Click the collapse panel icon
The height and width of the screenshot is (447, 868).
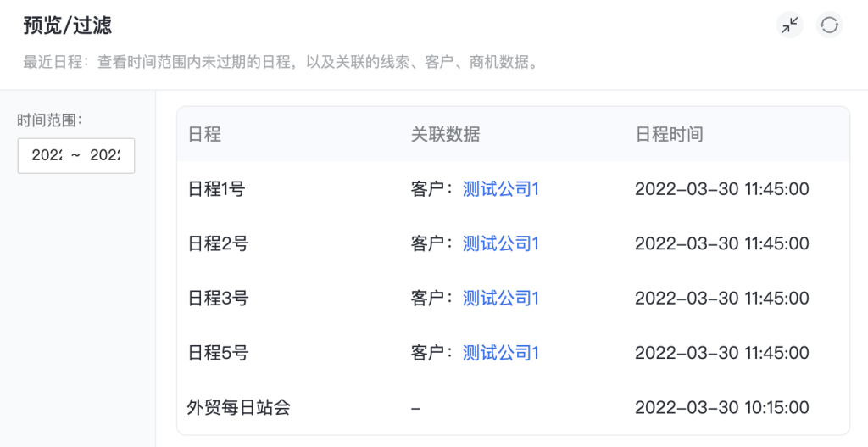pos(790,25)
